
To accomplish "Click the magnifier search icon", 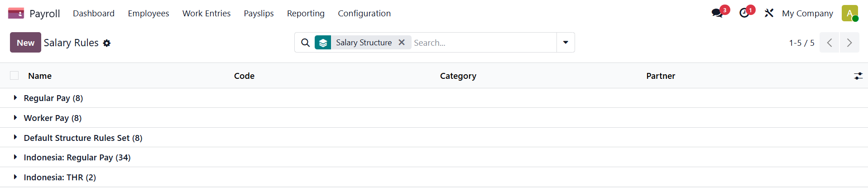I will (306, 43).
